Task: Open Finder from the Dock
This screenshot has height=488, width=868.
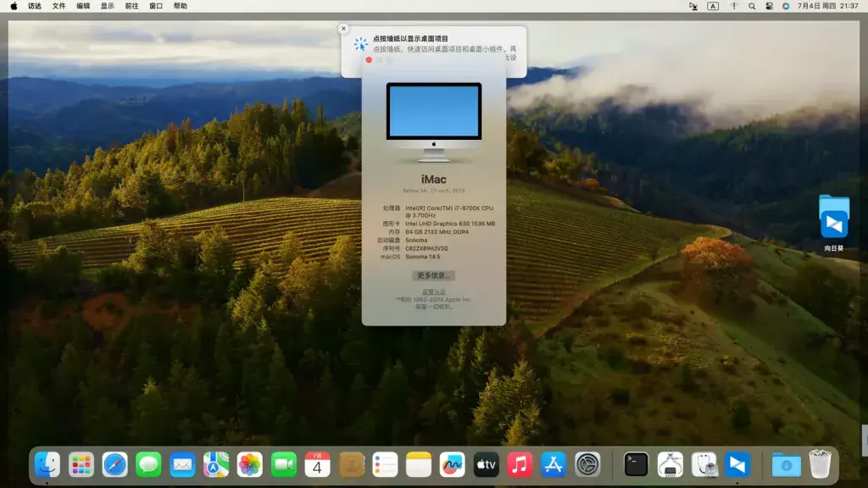Action: tap(47, 464)
